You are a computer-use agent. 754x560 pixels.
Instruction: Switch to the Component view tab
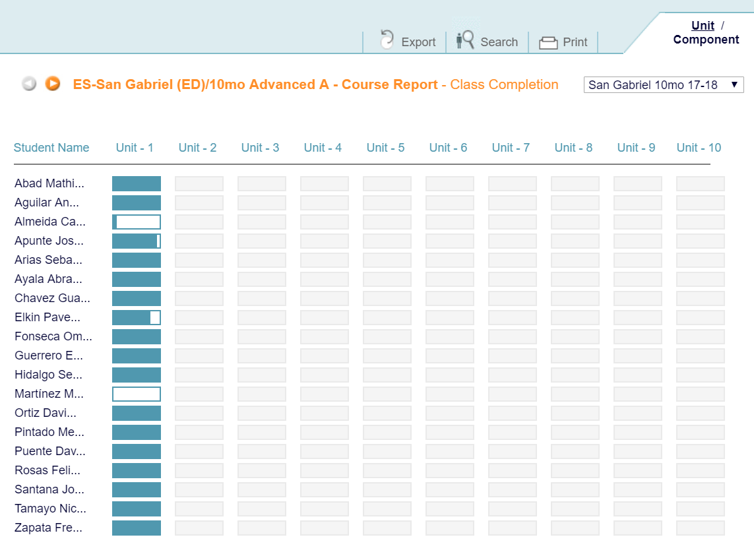[x=706, y=40]
